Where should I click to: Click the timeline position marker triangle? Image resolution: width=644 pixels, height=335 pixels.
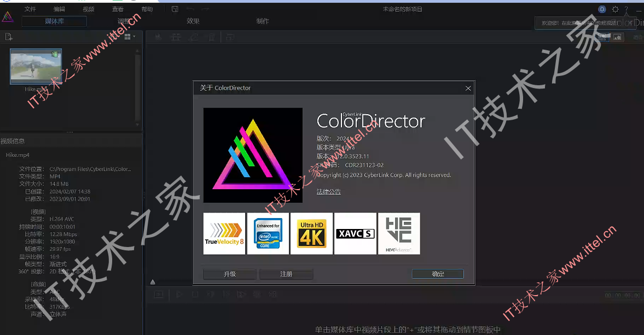(x=153, y=282)
